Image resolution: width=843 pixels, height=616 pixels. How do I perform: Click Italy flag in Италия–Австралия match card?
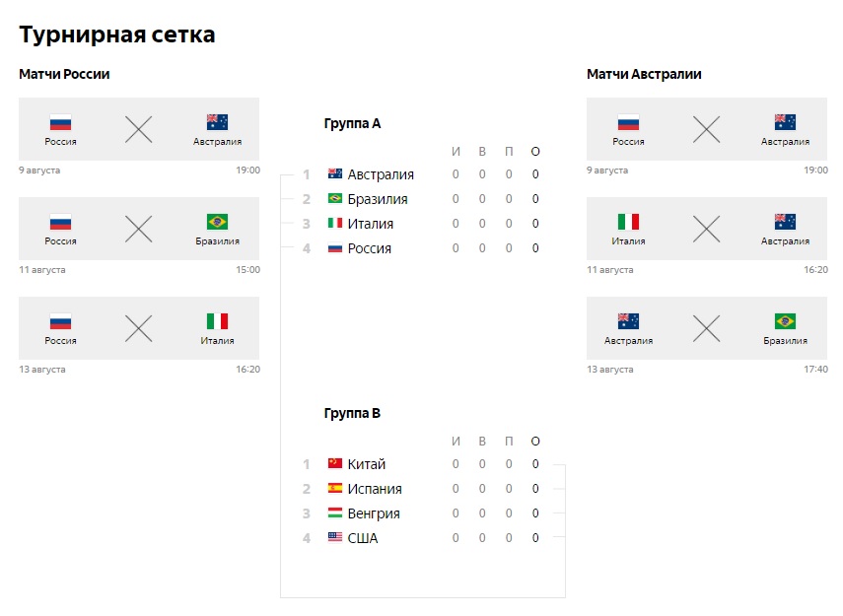628,222
